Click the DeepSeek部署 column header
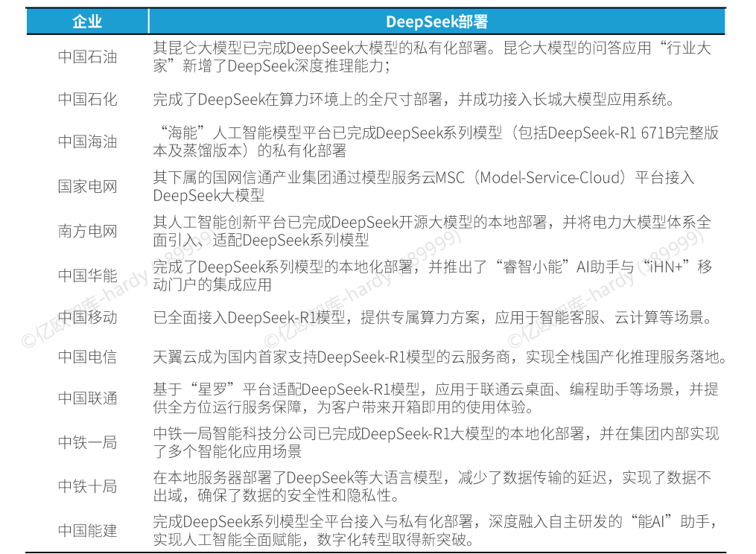The width and height of the screenshot is (756, 554). coord(436,22)
